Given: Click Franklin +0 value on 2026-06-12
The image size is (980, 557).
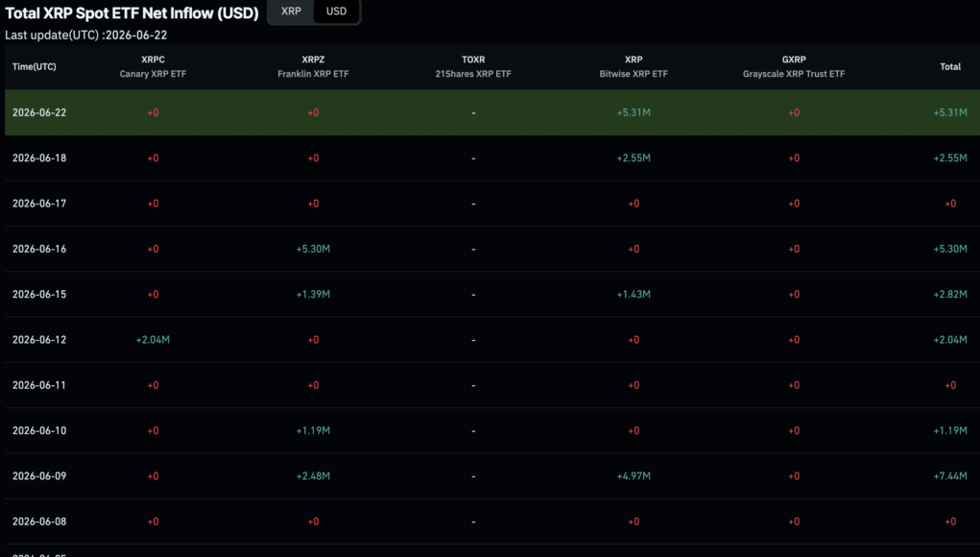Looking at the screenshot, I should coord(313,340).
